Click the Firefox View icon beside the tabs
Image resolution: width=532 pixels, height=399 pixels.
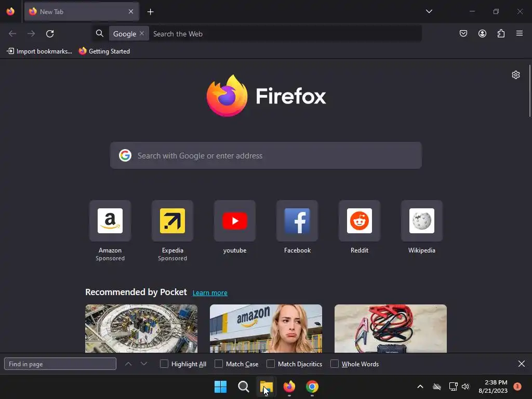10,11
